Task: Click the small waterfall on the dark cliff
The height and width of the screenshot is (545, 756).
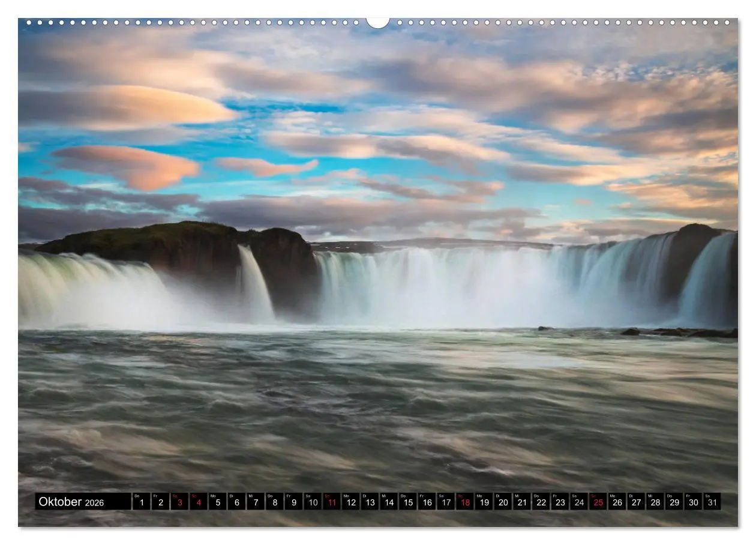Action: [254, 282]
